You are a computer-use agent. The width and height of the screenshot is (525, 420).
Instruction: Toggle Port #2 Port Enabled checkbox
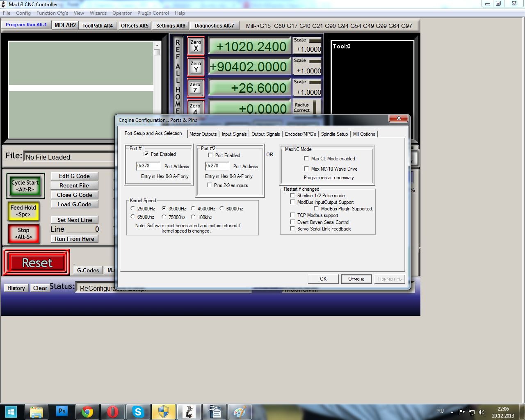(x=210, y=155)
